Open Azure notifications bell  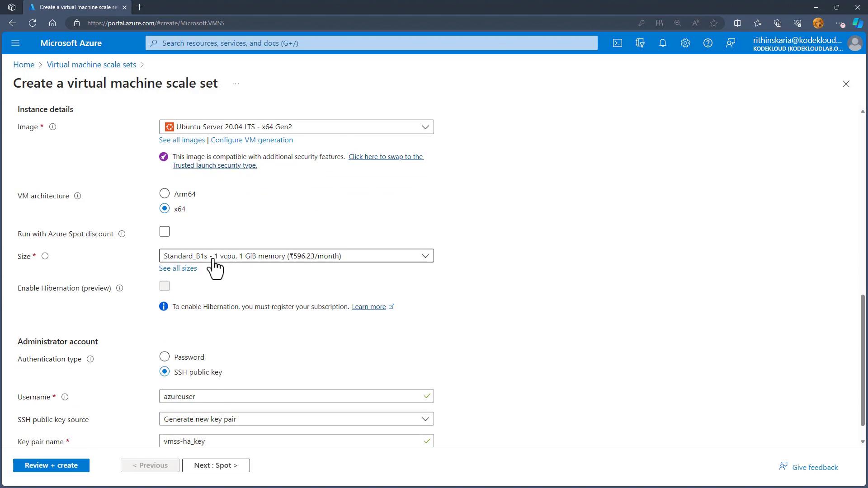[x=662, y=43]
